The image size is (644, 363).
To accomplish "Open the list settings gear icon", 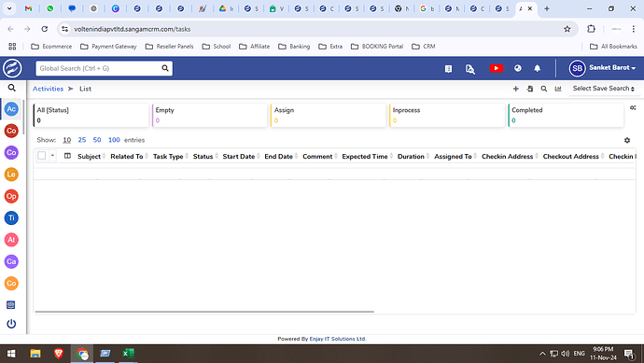I will pyautogui.click(x=627, y=140).
